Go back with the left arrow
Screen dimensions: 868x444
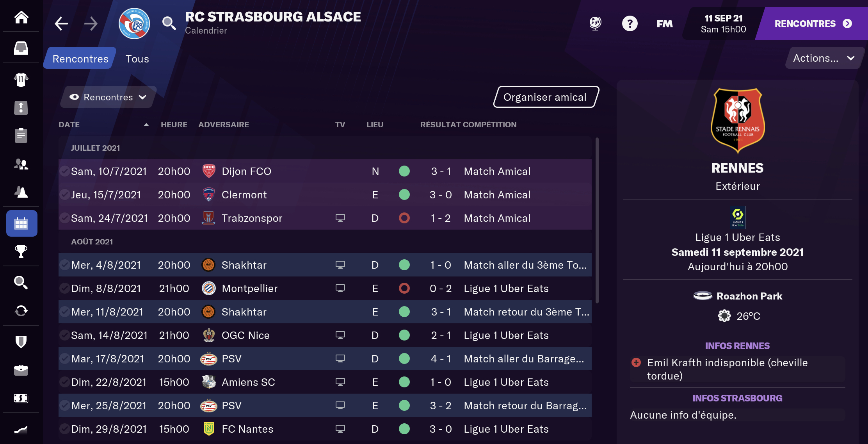click(x=61, y=24)
